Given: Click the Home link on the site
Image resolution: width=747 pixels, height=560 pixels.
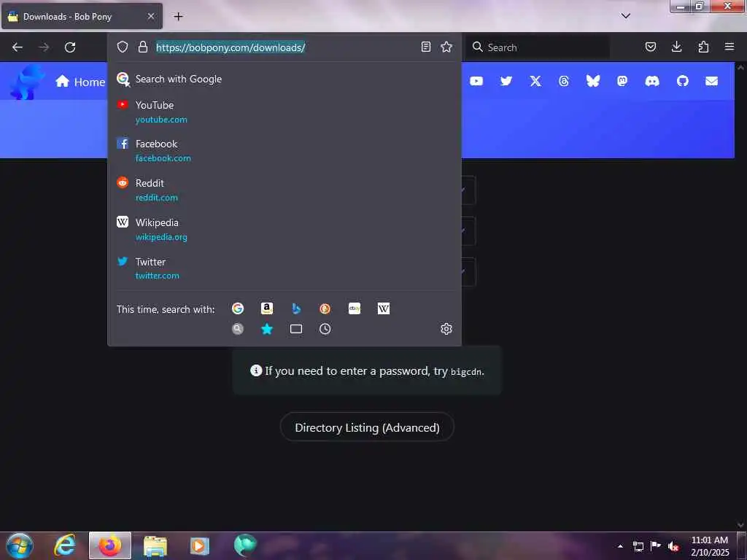Looking at the screenshot, I should click(80, 82).
